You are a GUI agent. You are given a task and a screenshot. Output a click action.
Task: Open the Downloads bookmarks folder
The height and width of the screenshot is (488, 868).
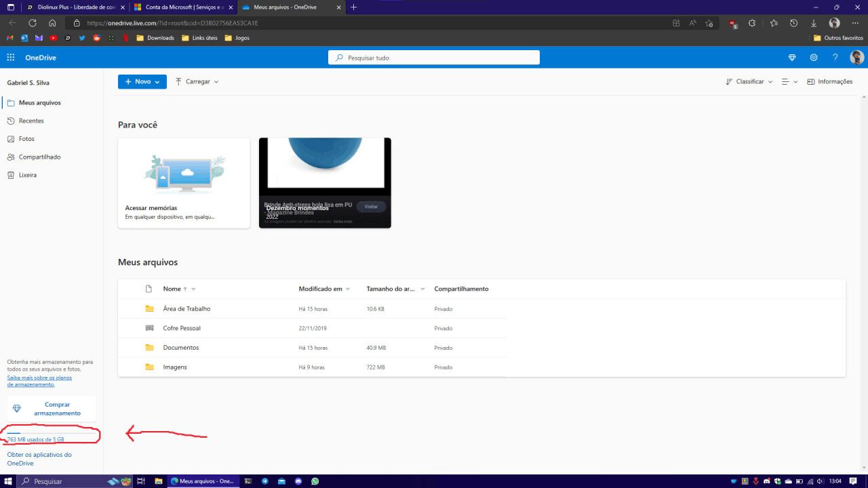(x=155, y=38)
